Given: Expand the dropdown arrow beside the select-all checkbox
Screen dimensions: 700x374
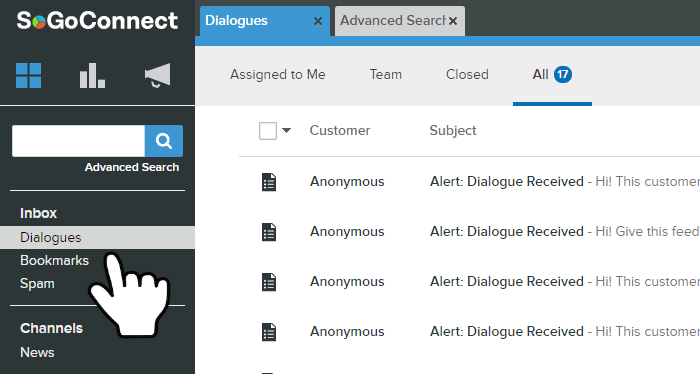Looking at the screenshot, I should (x=286, y=131).
